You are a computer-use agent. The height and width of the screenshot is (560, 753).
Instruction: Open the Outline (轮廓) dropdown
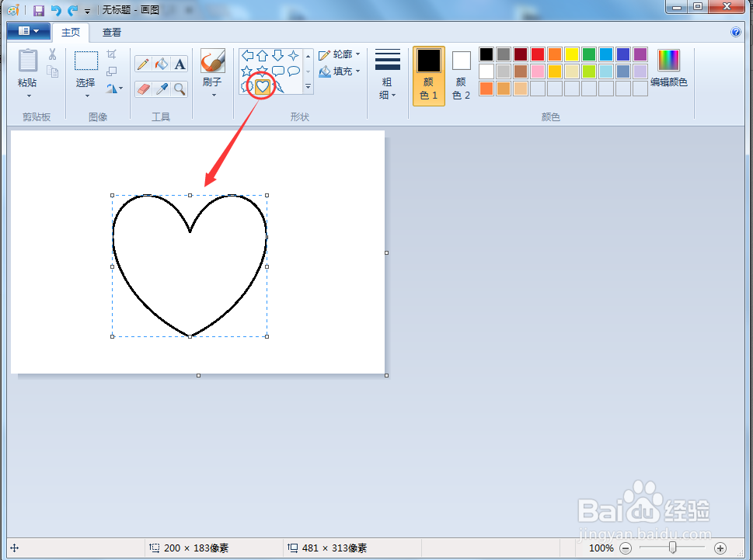tap(339, 54)
